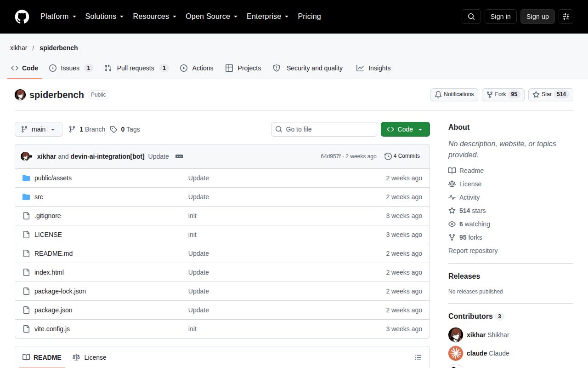Switch to the Actions tab
This screenshot has height=368, width=588.
197,68
